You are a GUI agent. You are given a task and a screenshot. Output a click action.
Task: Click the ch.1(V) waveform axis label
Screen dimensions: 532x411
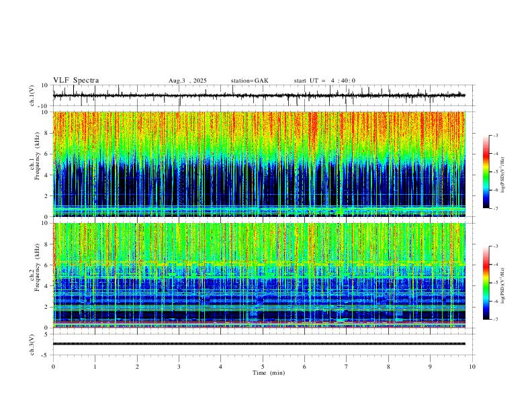click(x=32, y=95)
